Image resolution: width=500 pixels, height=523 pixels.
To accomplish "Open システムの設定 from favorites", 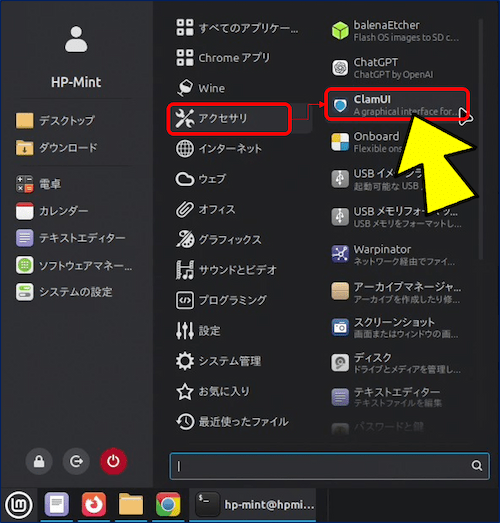I will click(64, 292).
